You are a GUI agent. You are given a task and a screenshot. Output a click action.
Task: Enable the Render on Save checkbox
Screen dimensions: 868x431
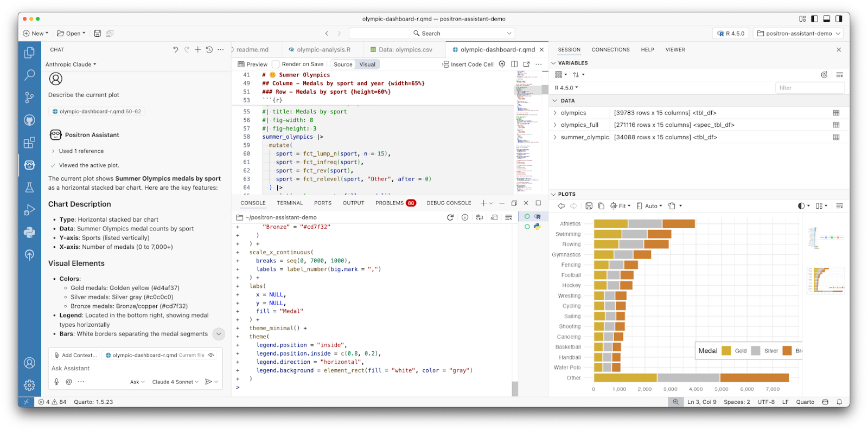(x=276, y=65)
